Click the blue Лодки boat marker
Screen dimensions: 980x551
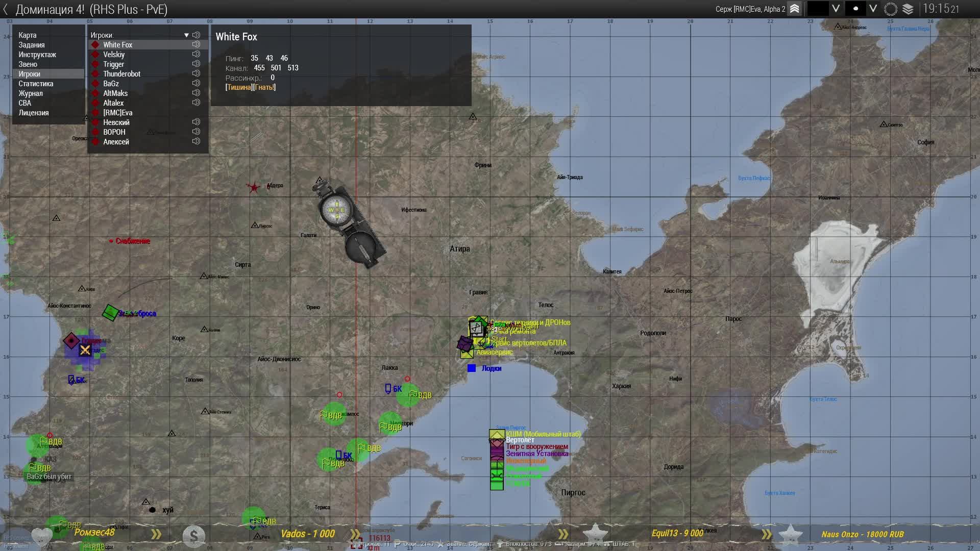tap(472, 368)
